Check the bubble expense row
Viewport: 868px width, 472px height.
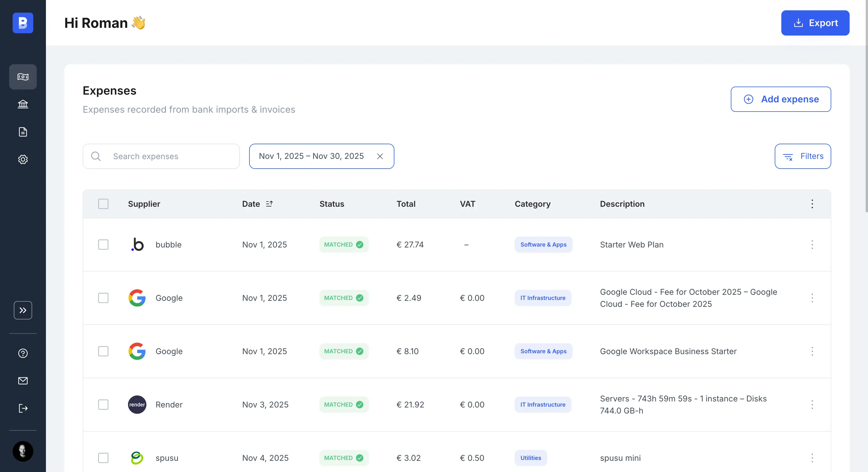[103, 244]
